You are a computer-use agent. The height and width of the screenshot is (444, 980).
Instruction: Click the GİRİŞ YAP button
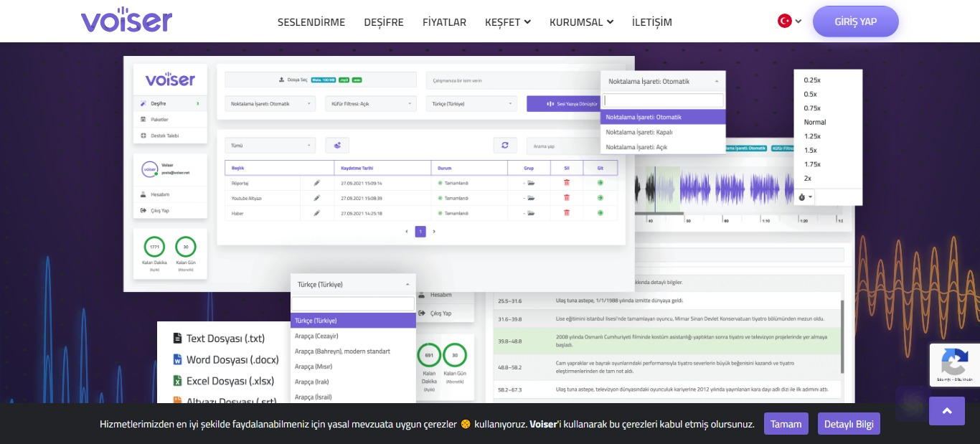[x=856, y=22]
